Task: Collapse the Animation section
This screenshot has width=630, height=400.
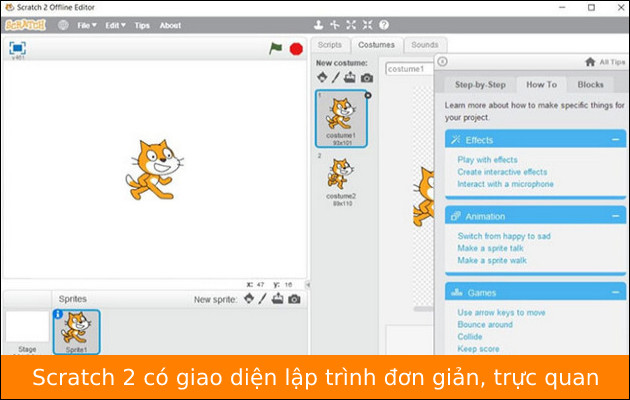Action: pos(615,216)
